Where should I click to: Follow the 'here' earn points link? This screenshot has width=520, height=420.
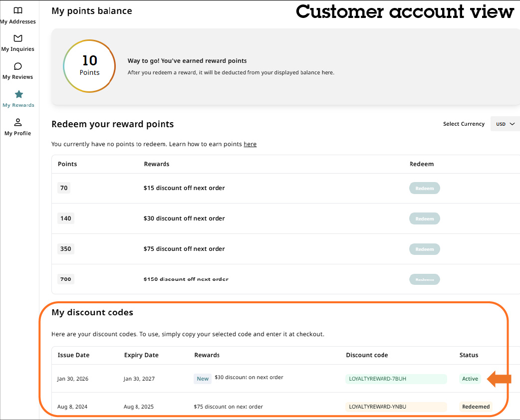(250, 144)
